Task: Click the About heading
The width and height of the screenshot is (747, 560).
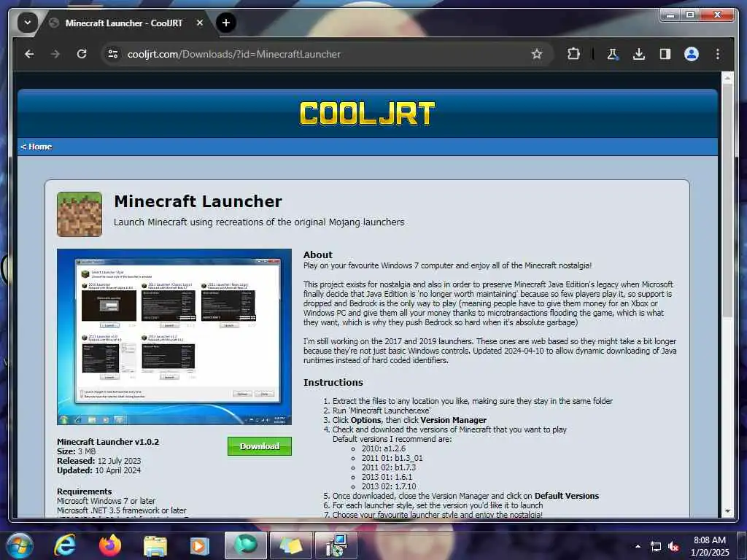Action: click(318, 254)
